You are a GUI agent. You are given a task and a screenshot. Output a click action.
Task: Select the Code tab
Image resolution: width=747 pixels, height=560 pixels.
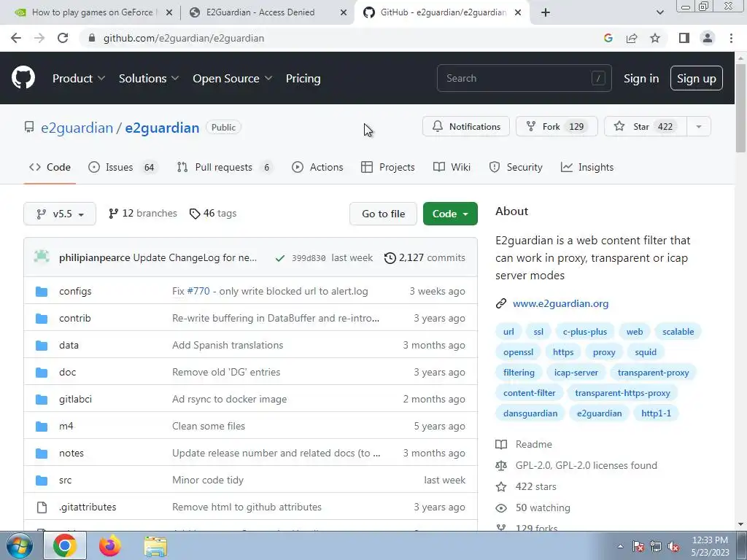(x=50, y=167)
